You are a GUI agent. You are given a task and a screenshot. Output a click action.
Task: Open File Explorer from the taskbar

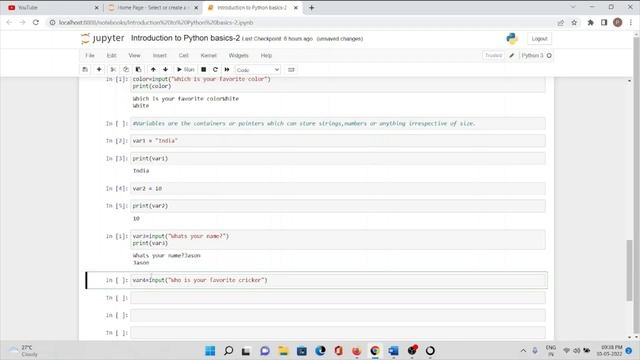[283, 351]
